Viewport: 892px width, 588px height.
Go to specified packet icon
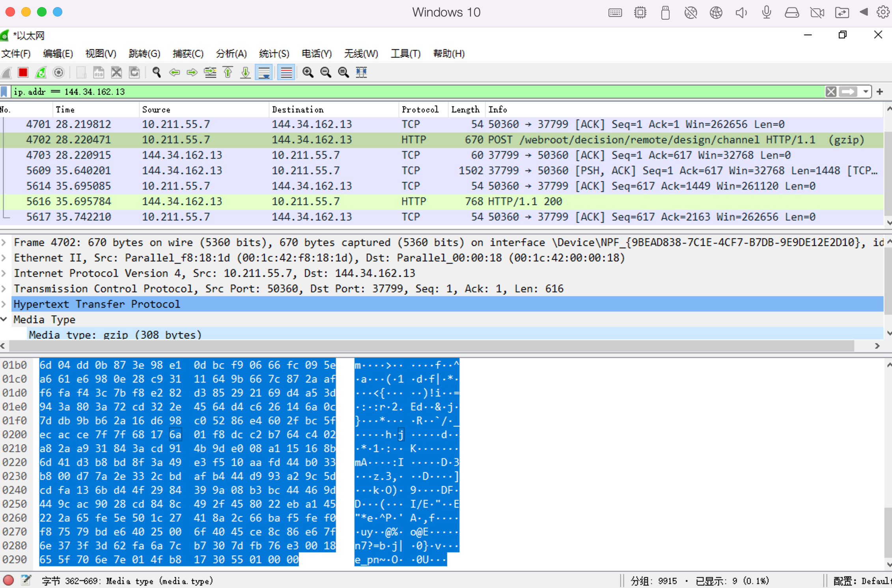coord(210,73)
